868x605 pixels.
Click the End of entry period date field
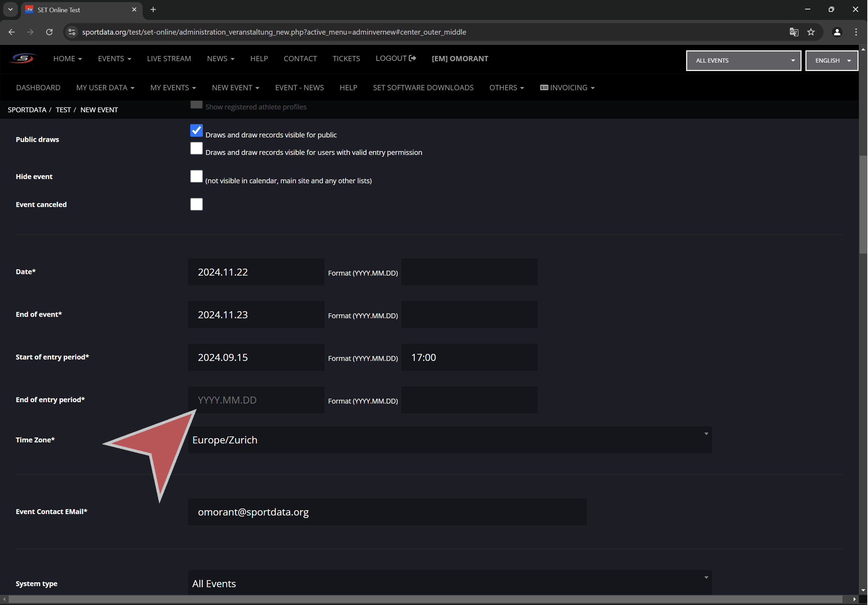coord(256,400)
